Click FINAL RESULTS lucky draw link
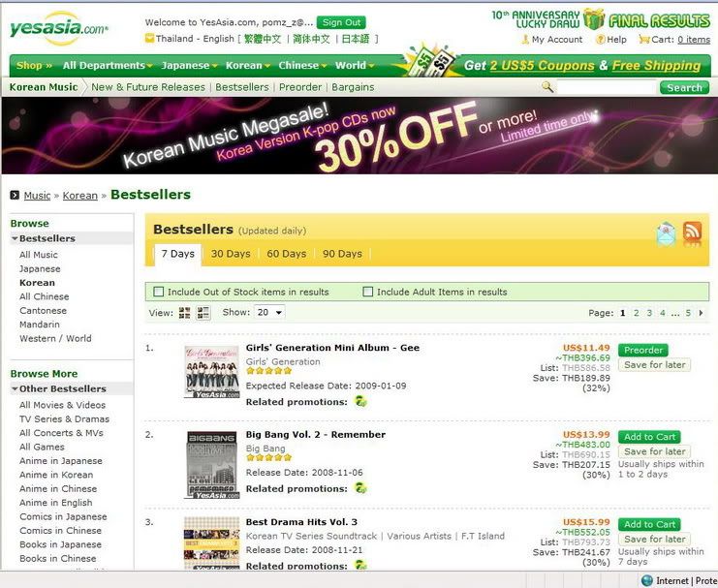 [660, 20]
